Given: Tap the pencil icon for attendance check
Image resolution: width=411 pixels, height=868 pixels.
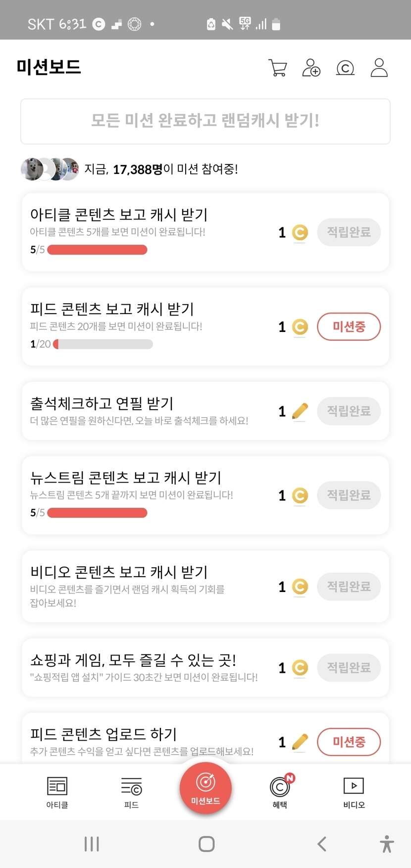Looking at the screenshot, I should [300, 411].
